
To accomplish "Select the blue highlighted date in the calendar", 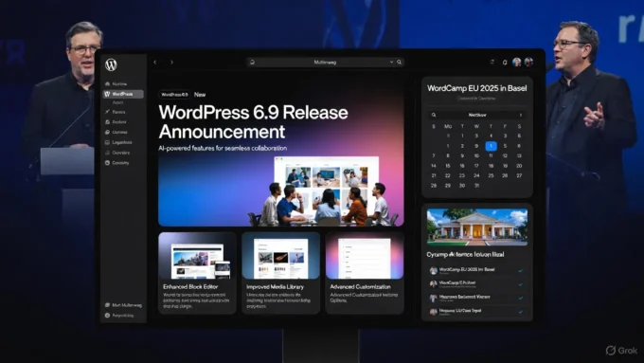I will (491, 146).
